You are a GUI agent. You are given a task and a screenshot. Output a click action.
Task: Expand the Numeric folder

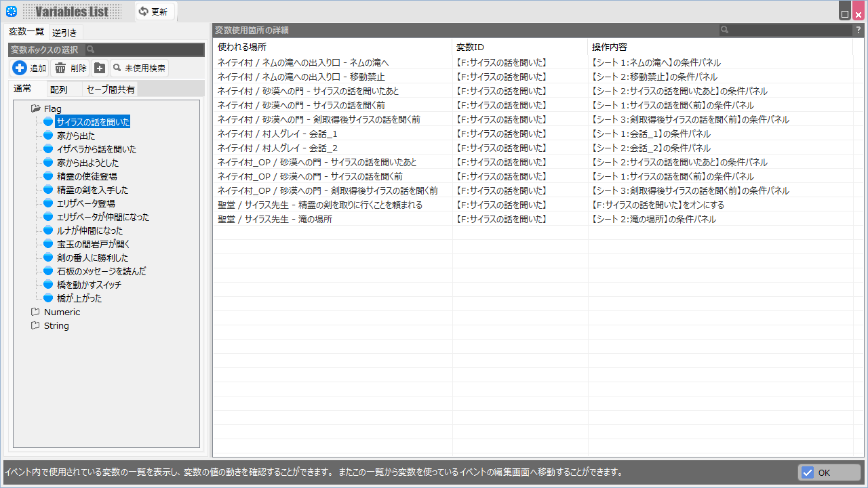click(36, 312)
